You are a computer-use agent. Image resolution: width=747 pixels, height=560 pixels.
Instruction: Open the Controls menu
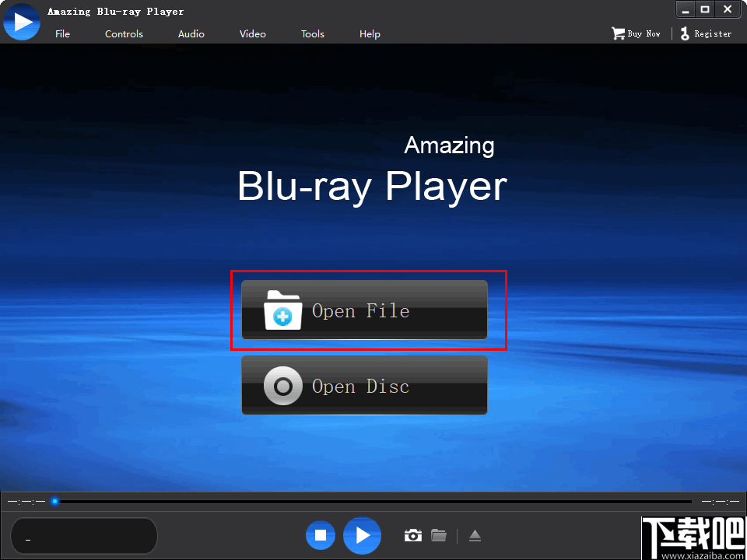pyautogui.click(x=124, y=33)
